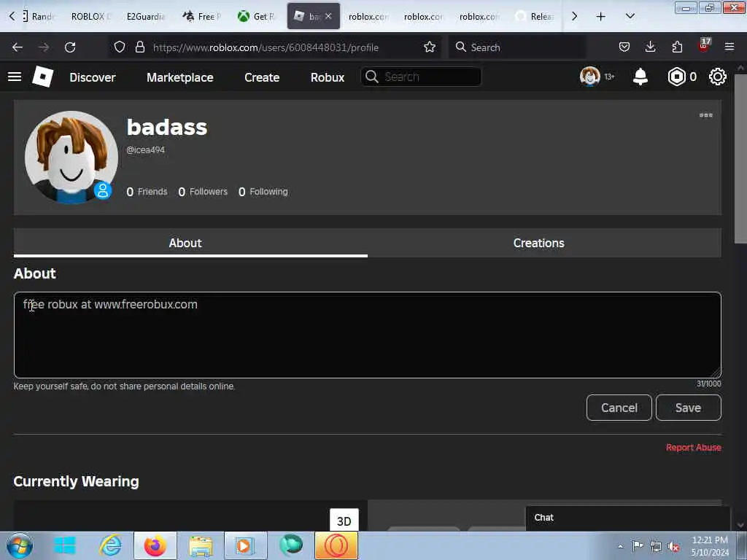Click the profile avatar picture

71,157
